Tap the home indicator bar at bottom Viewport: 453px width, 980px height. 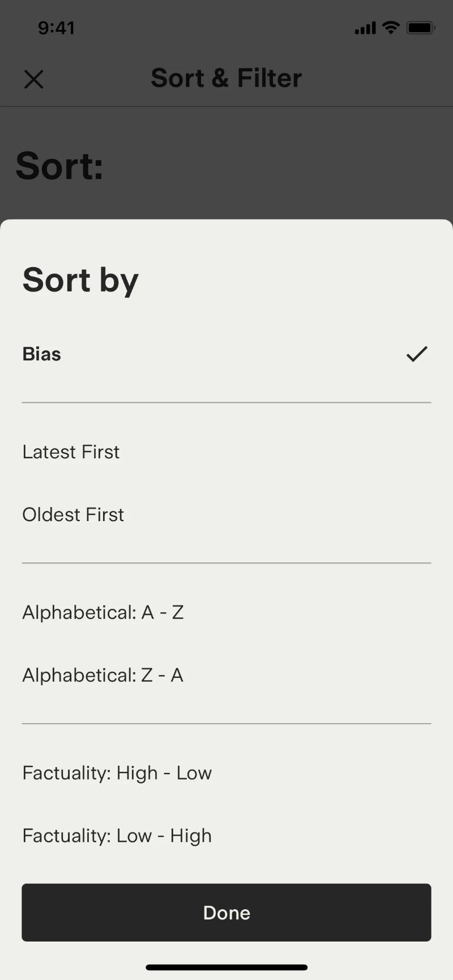[226, 968]
